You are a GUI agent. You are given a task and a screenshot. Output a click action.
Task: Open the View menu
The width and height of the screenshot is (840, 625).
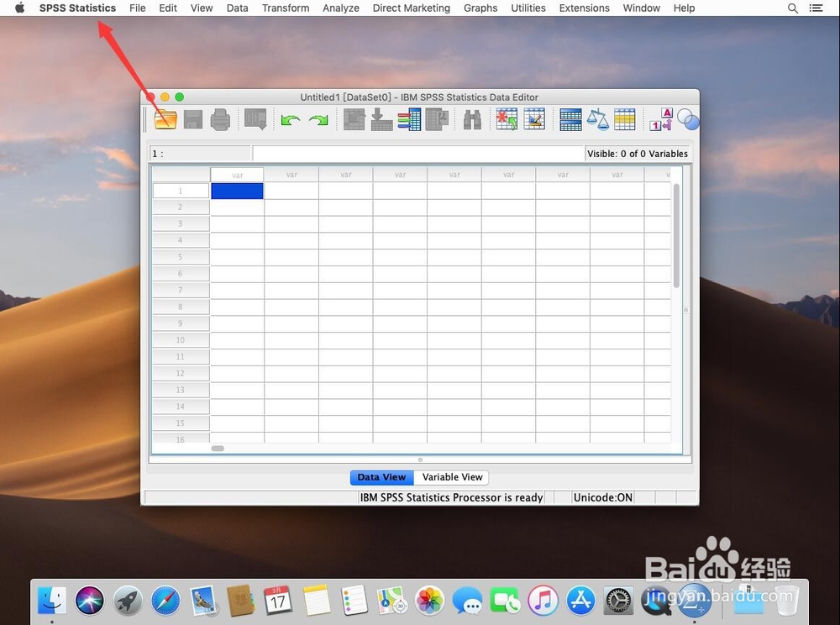(202, 8)
